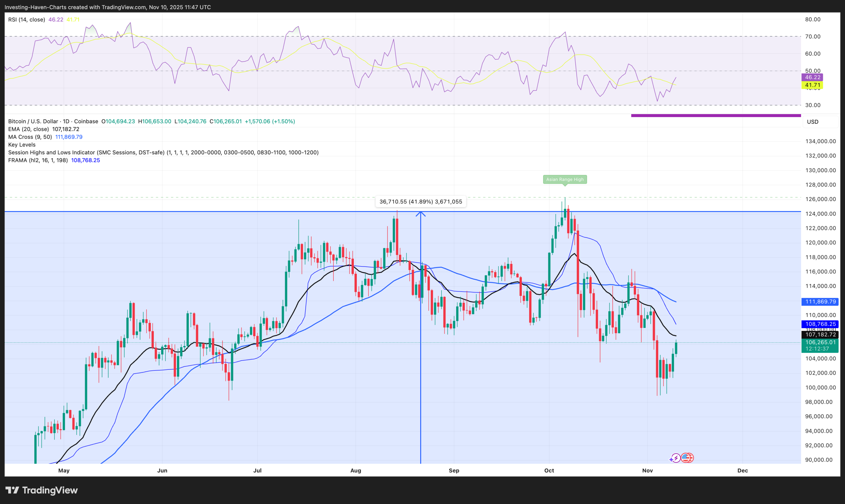Click the yellow 41.71 RSI value badge
The width and height of the screenshot is (845, 504).
tap(813, 85)
